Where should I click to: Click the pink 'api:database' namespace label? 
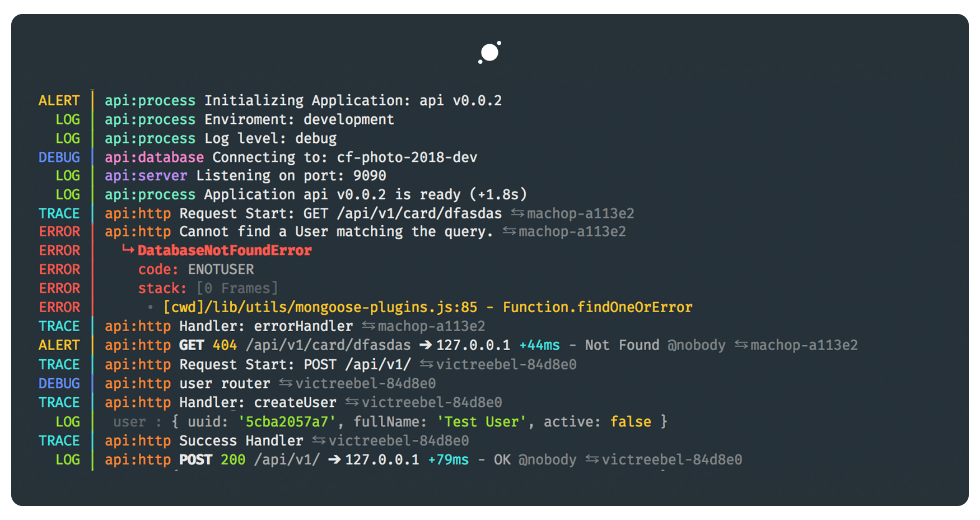click(154, 157)
